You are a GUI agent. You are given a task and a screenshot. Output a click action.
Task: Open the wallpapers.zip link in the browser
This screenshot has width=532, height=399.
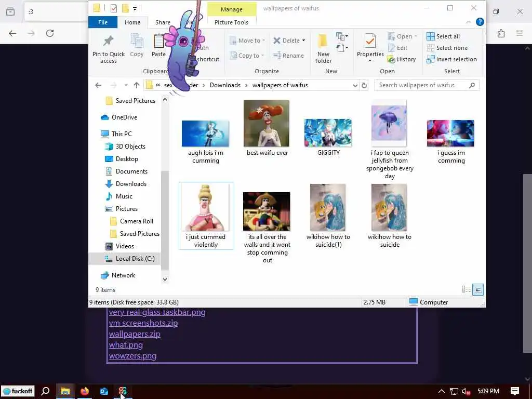tap(135, 334)
